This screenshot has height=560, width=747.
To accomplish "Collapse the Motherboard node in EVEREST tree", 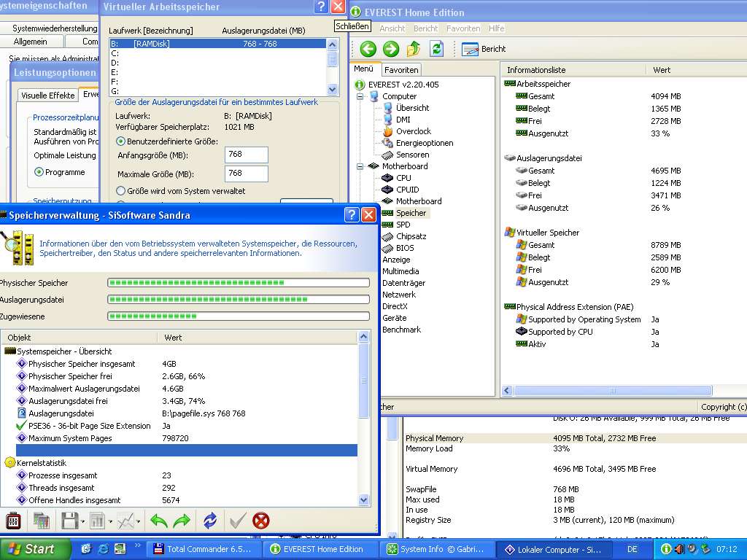I will tap(360, 166).
